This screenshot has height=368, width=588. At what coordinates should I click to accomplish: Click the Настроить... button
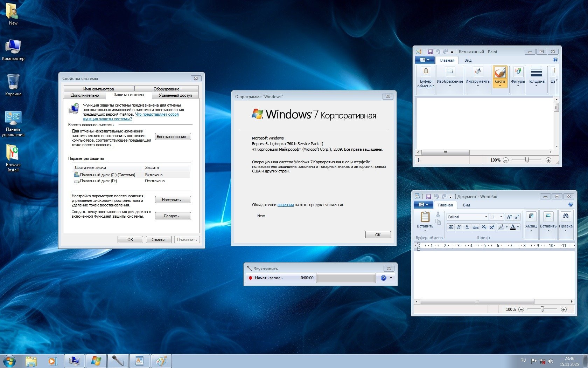(x=173, y=200)
